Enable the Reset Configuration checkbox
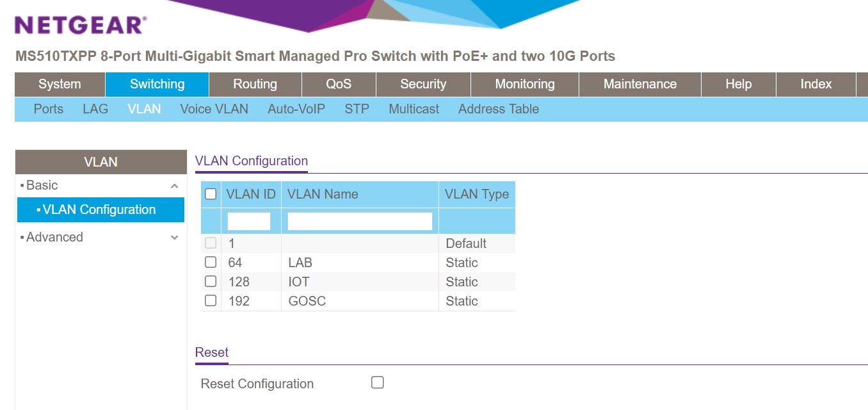The height and width of the screenshot is (410, 868). tap(378, 382)
